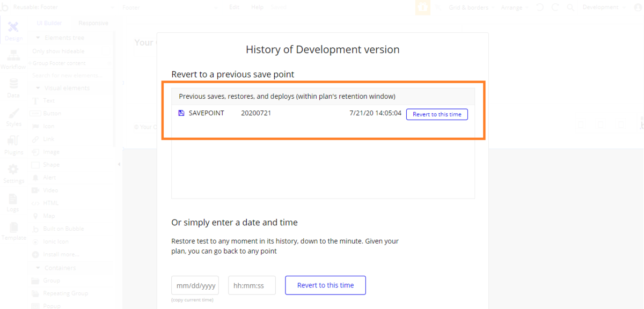The height and width of the screenshot is (309, 644).
Task: Click the SAVEPOINT floppy disk icon
Action: coord(181,113)
